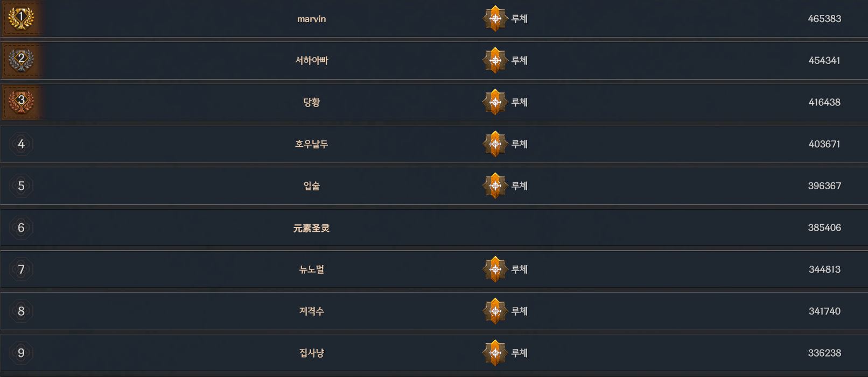Open player 서하아빠's name link
This screenshot has height=377, width=868.
pos(311,60)
